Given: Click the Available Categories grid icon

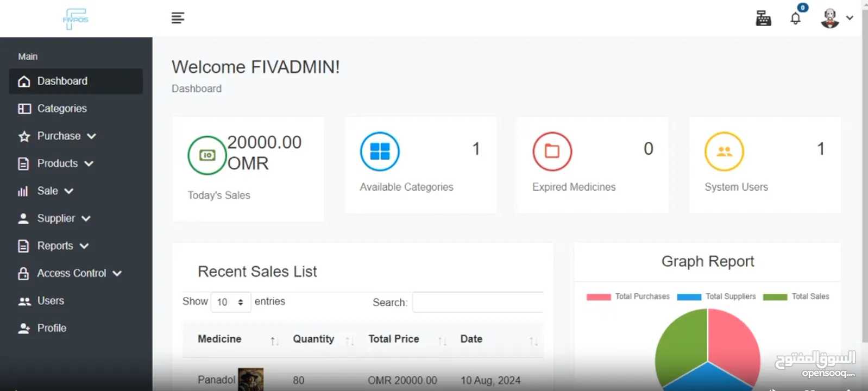Looking at the screenshot, I should [380, 151].
